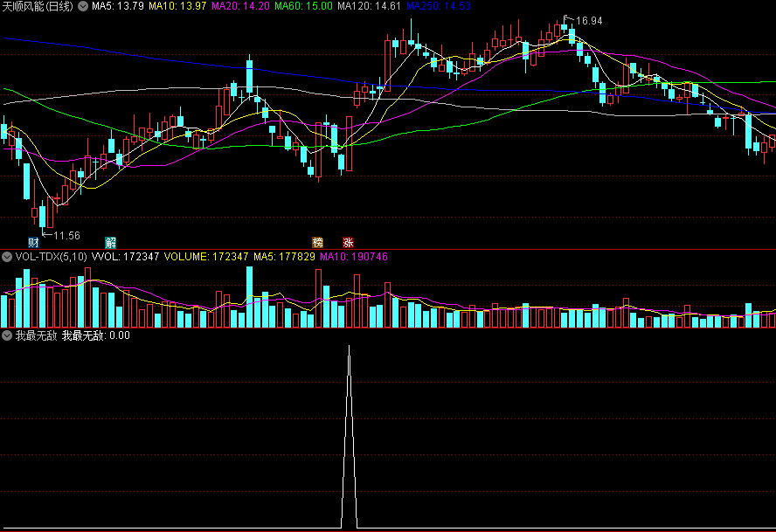Expand the VOL-TDX indicator dropdown arrow

[7, 257]
